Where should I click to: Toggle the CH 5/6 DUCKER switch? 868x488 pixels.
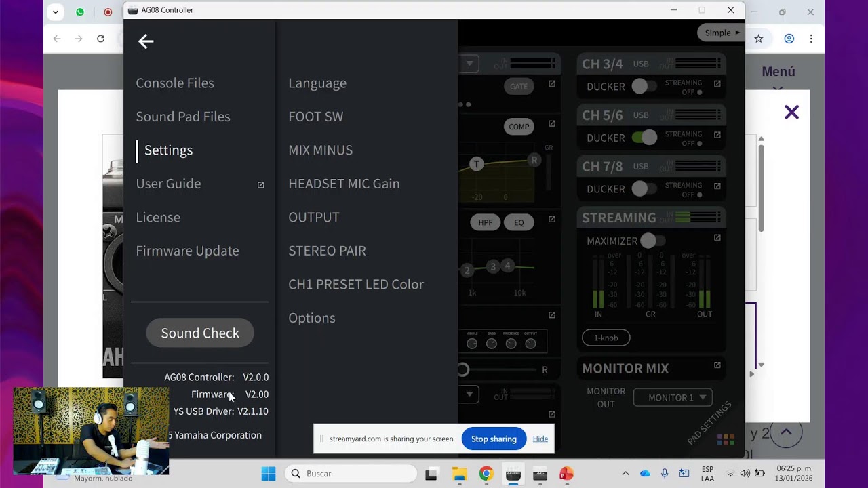[x=644, y=138]
